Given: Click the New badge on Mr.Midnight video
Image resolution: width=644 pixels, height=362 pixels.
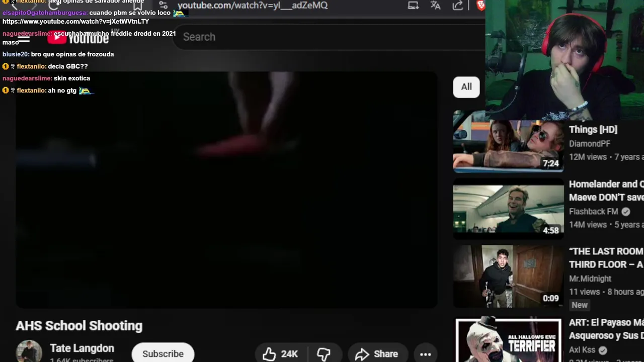Looking at the screenshot, I should (580, 305).
